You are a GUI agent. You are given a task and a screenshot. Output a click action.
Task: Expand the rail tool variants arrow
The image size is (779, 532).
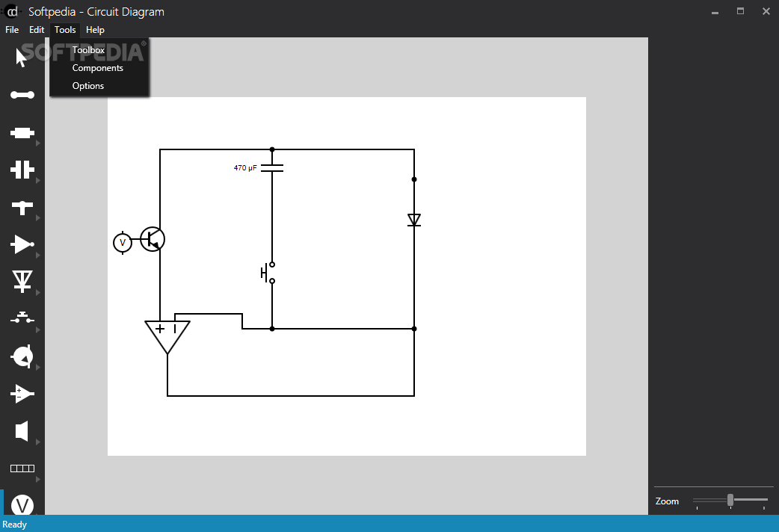[38, 217]
